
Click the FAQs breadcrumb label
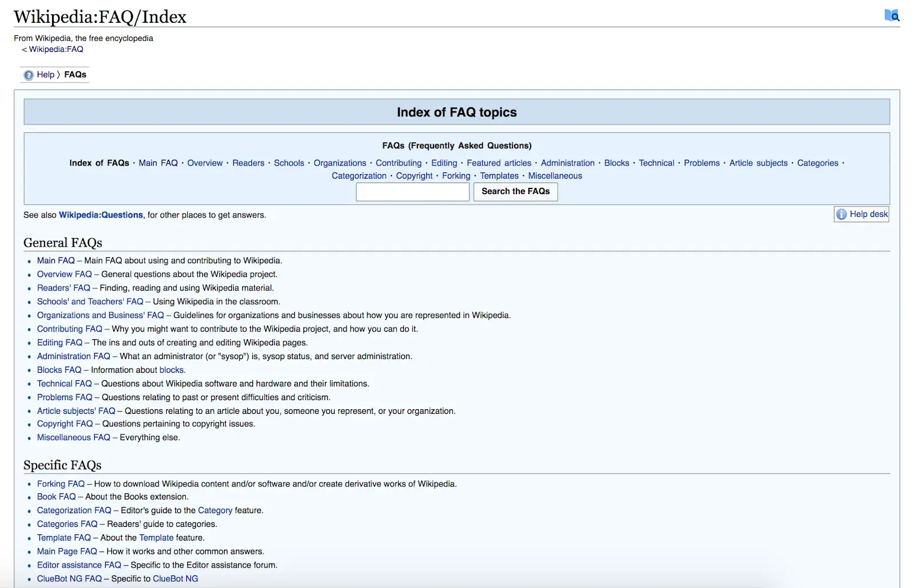(75, 75)
